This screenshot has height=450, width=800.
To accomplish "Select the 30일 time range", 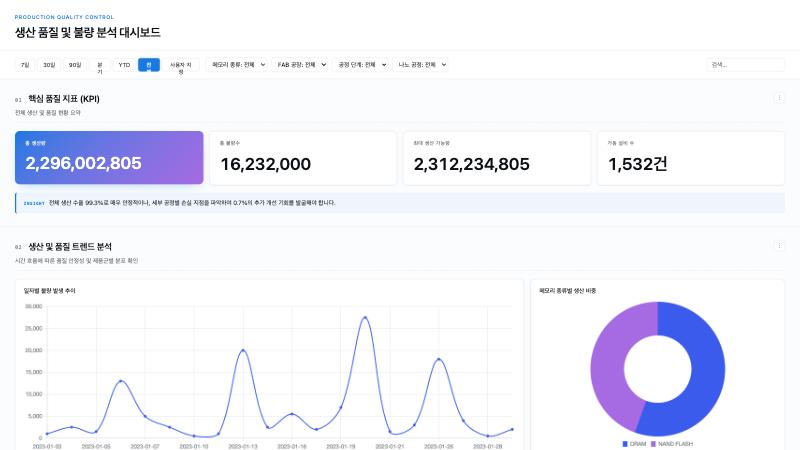I will point(49,65).
